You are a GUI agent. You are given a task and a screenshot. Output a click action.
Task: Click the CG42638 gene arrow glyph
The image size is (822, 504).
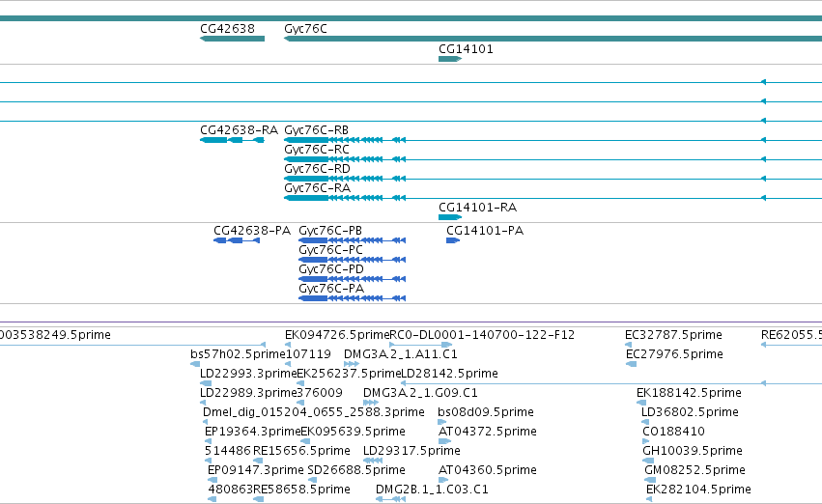(x=232, y=39)
